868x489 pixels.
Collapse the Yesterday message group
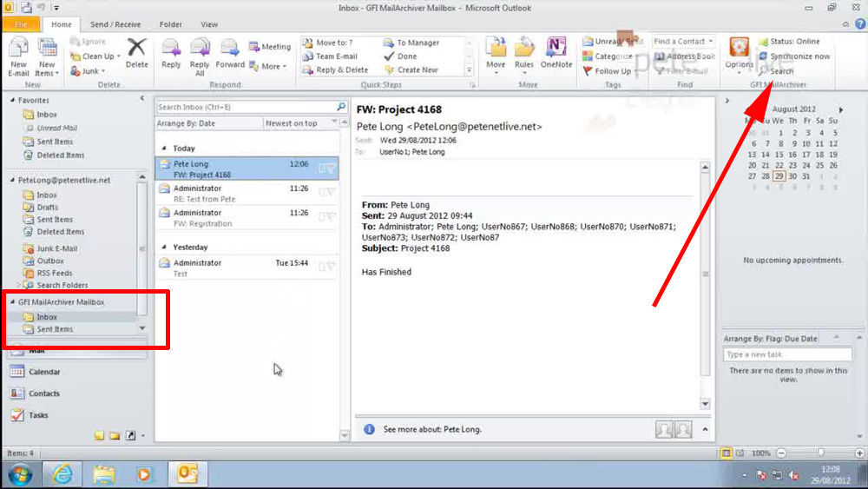164,247
